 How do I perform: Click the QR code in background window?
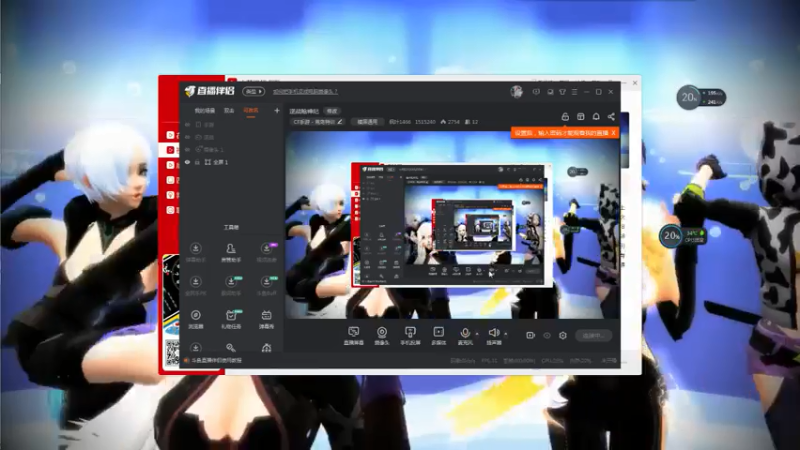pos(172,353)
